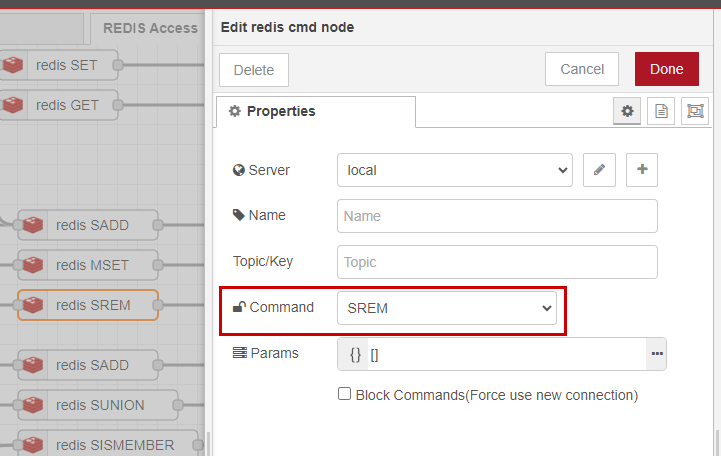Select the redis SISMEMBER node
Image resolution: width=721 pixels, height=456 pixels.
click(108, 445)
